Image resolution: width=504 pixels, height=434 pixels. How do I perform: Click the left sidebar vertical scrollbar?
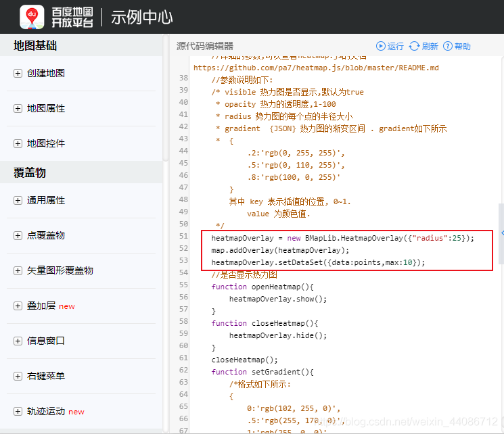click(166, 98)
